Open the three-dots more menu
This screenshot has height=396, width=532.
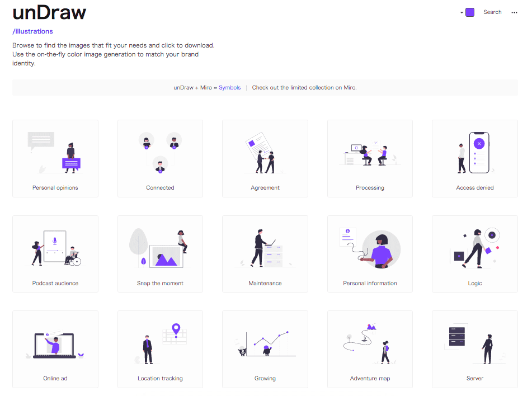[514, 12]
